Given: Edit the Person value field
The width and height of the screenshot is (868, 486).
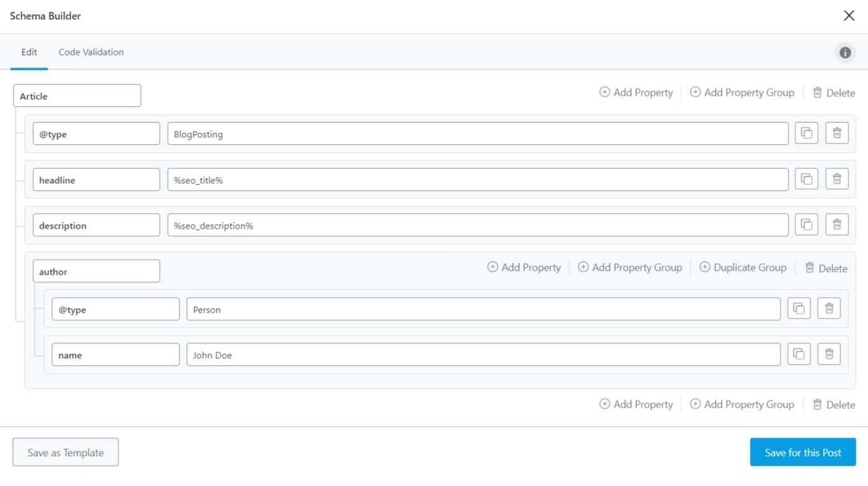Looking at the screenshot, I should click(x=484, y=309).
